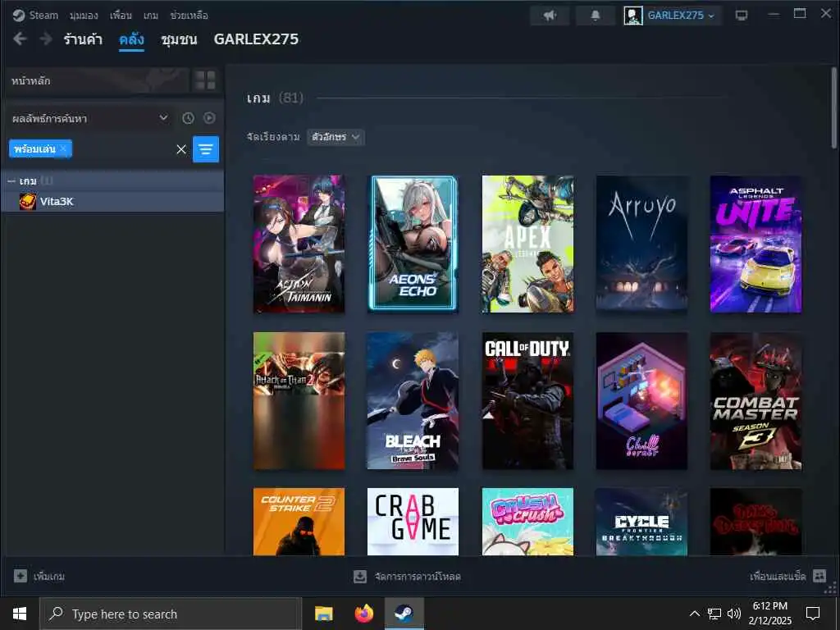Switch to ชุมชน community tab
840x630 pixels.
coord(179,39)
